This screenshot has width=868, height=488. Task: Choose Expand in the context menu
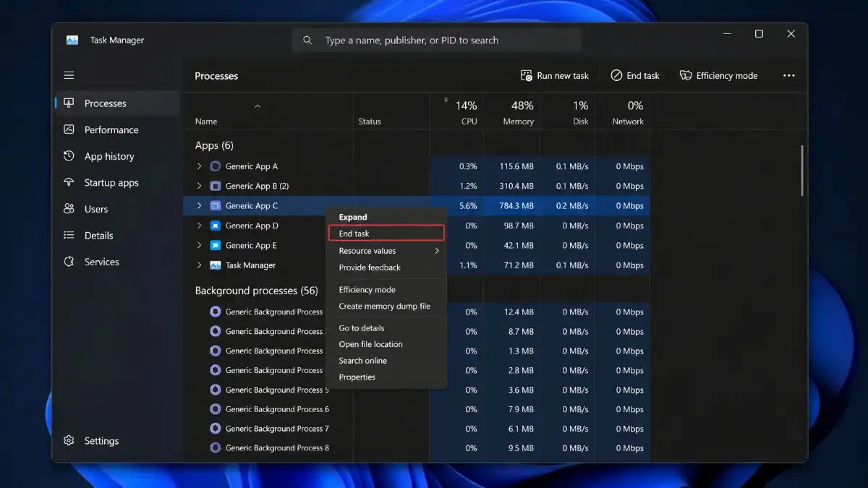tap(386, 217)
